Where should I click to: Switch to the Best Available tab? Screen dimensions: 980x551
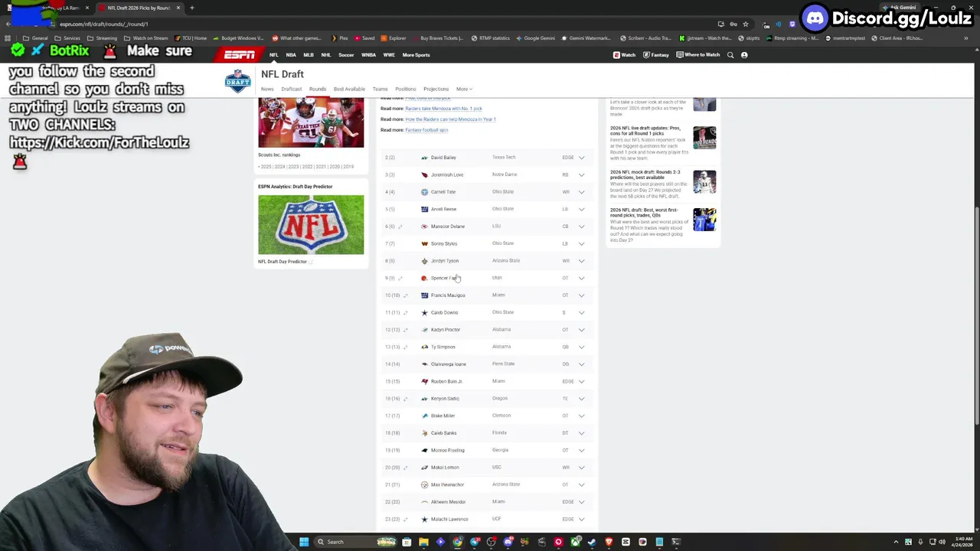coord(349,89)
